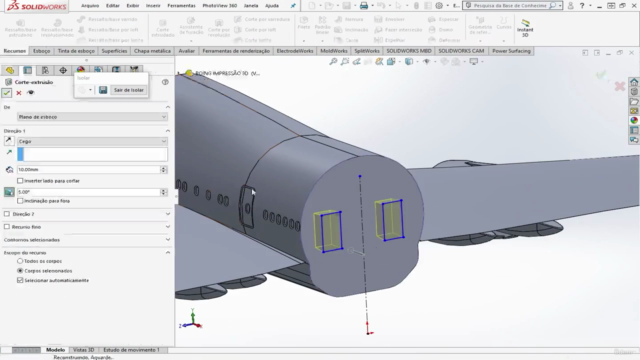Collapse the De section chevron
Screen dimensions: 640x360
168,107
